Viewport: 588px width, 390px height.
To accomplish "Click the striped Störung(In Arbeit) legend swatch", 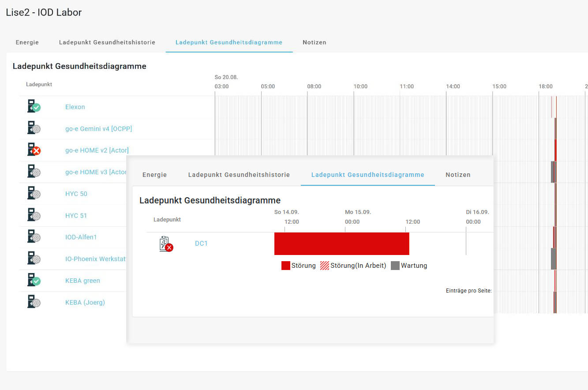I will click(x=325, y=266).
